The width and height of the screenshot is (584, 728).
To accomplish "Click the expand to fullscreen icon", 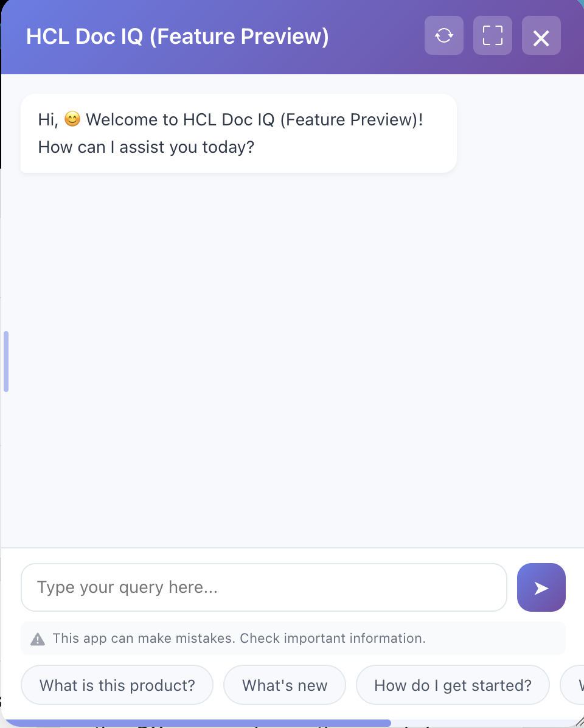I will 492,35.
